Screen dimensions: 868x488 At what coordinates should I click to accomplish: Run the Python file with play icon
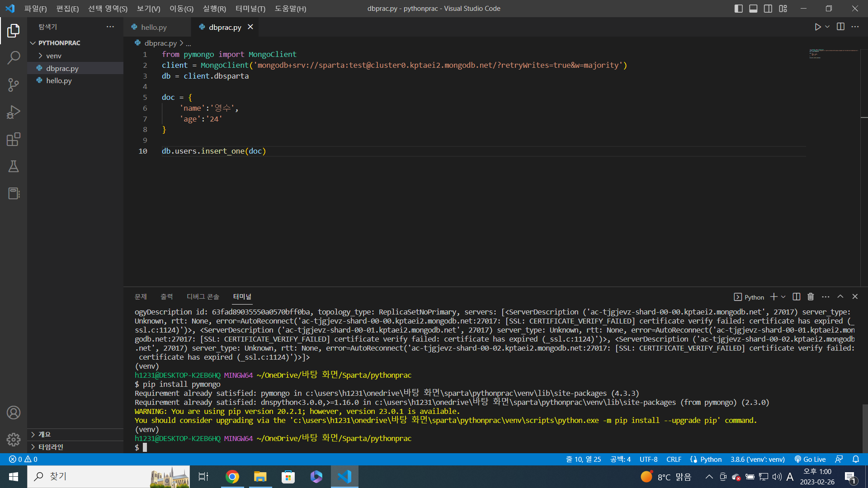(817, 27)
